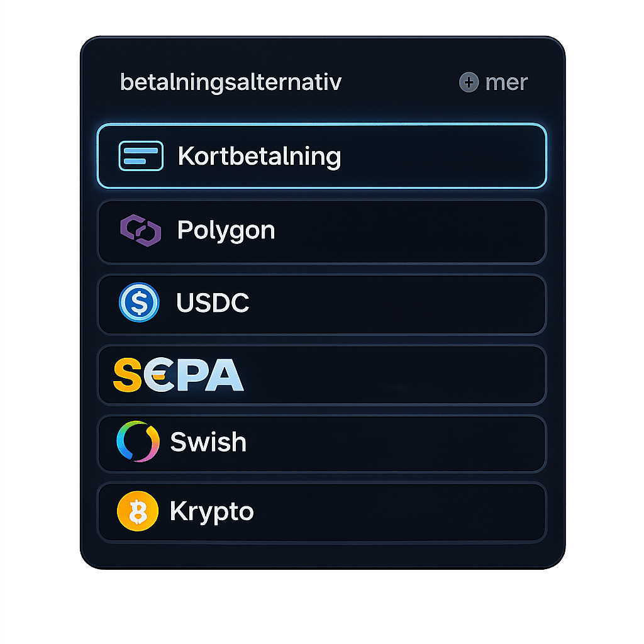The width and height of the screenshot is (644, 644).
Task: Select the Swish text label
Action: coord(208,442)
